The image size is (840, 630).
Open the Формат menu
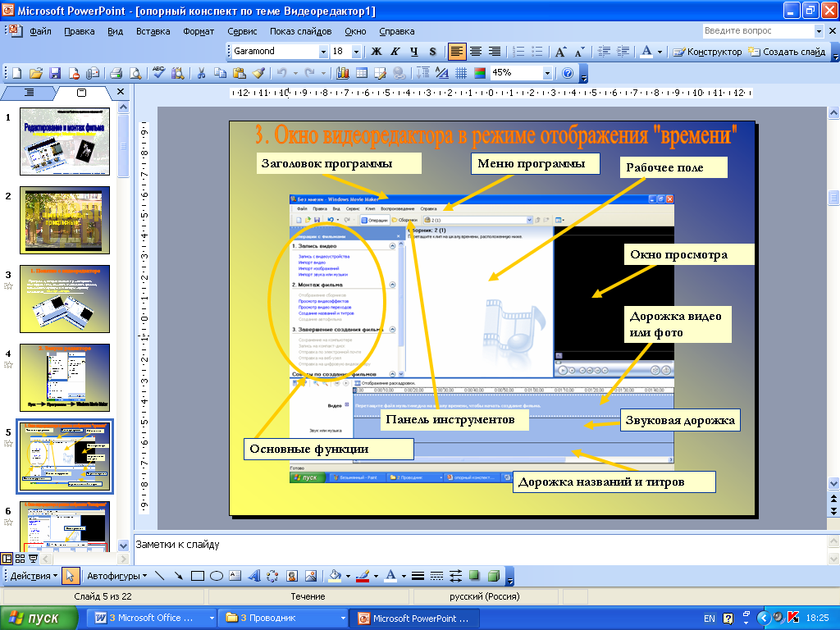[199, 31]
